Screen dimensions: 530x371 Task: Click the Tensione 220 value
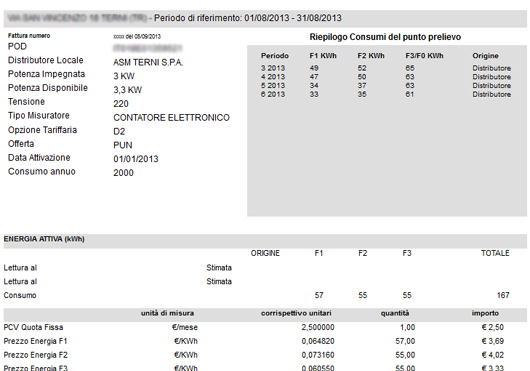pyautogui.click(x=121, y=104)
